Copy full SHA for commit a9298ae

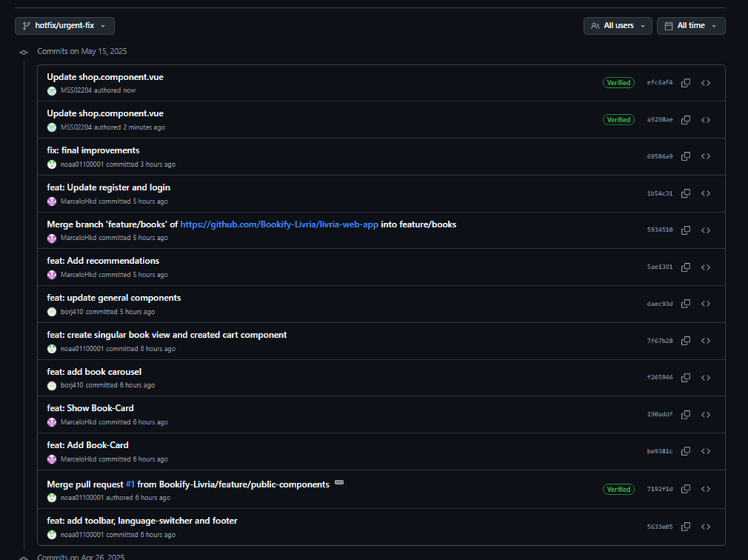click(685, 120)
